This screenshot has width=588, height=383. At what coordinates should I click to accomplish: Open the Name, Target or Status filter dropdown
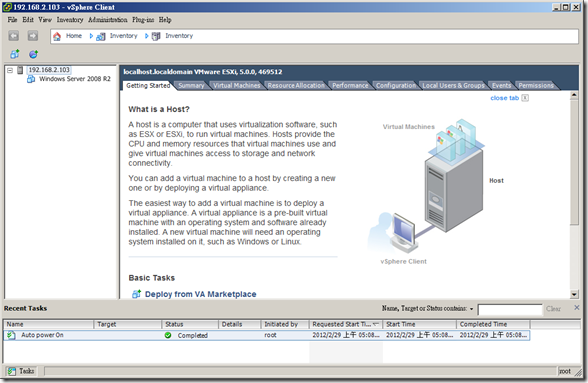[x=471, y=309]
